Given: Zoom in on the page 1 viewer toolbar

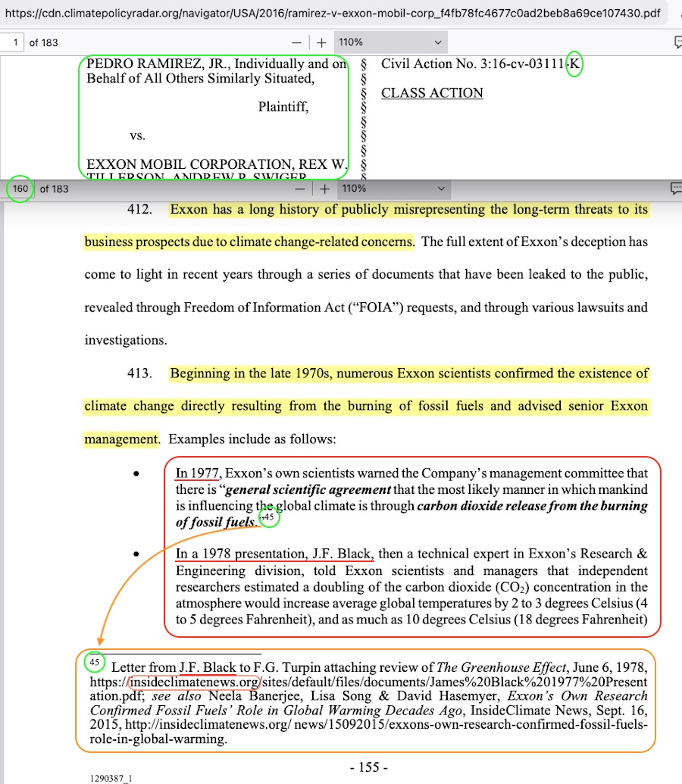Looking at the screenshot, I should click(321, 42).
